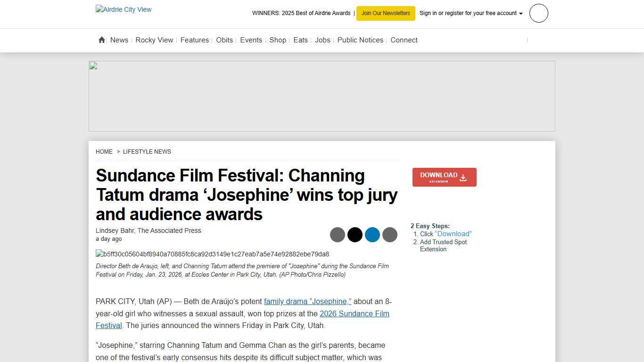Select the Obits navigation tab
Viewport: 644px width, 362px height.
tap(224, 40)
